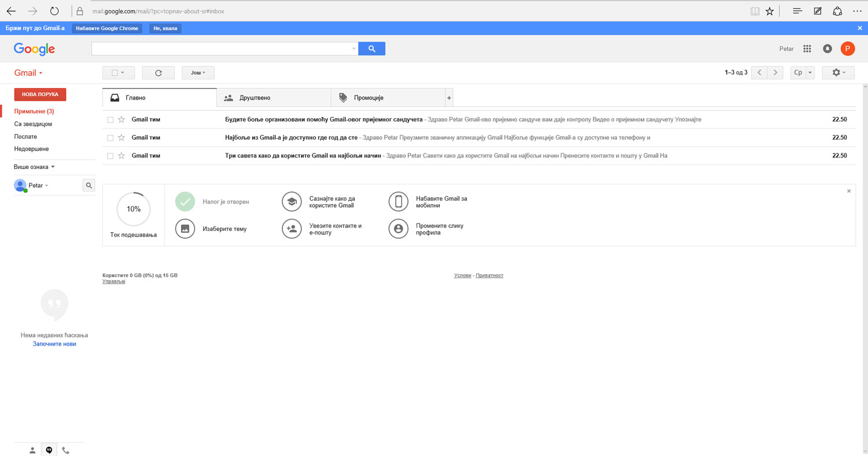The width and height of the screenshot is (868, 456).
Task: Click the 'Не, хвала' button
Action: pyautogui.click(x=165, y=28)
